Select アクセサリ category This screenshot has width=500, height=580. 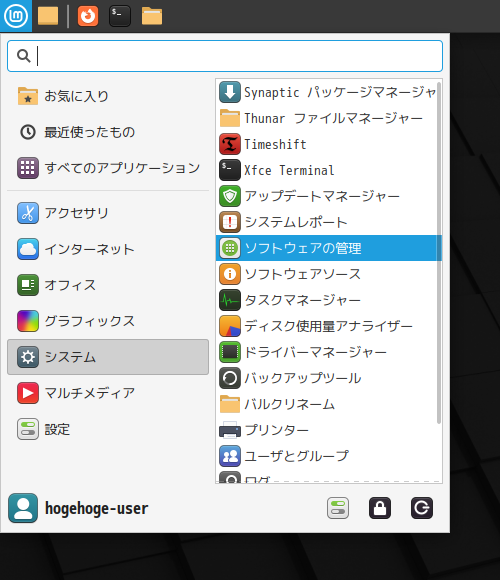coord(108,213)
